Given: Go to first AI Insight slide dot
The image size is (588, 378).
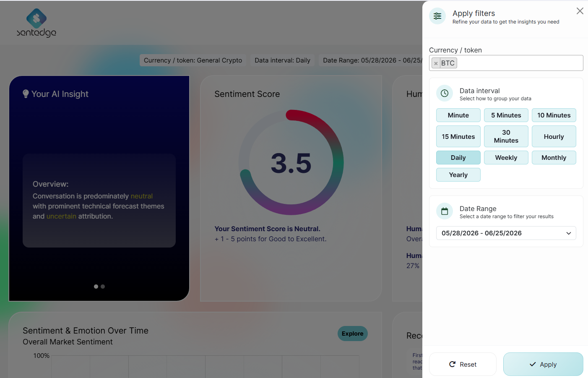Looking at the screenshot, I should click(96, 287).
